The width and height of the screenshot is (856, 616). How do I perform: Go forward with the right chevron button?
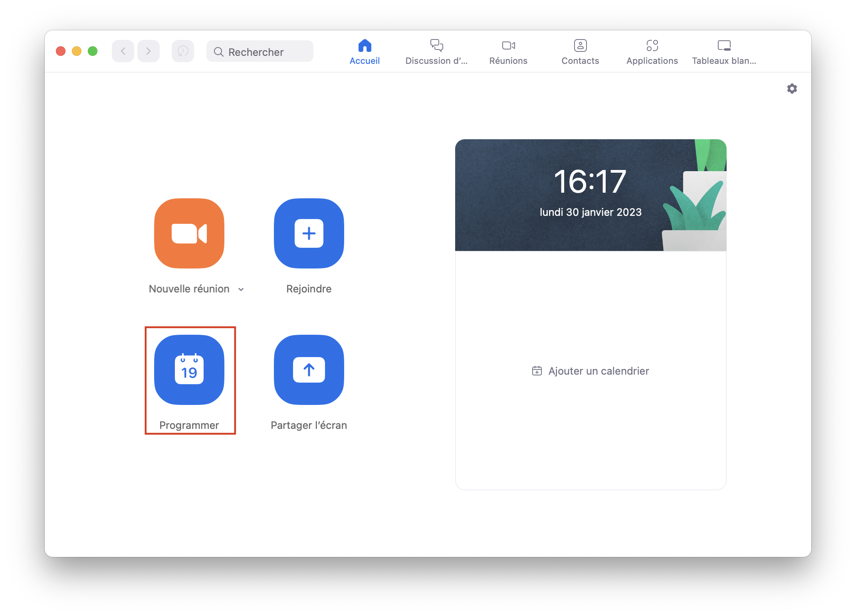pyautogui.click(x=148, y=51)
